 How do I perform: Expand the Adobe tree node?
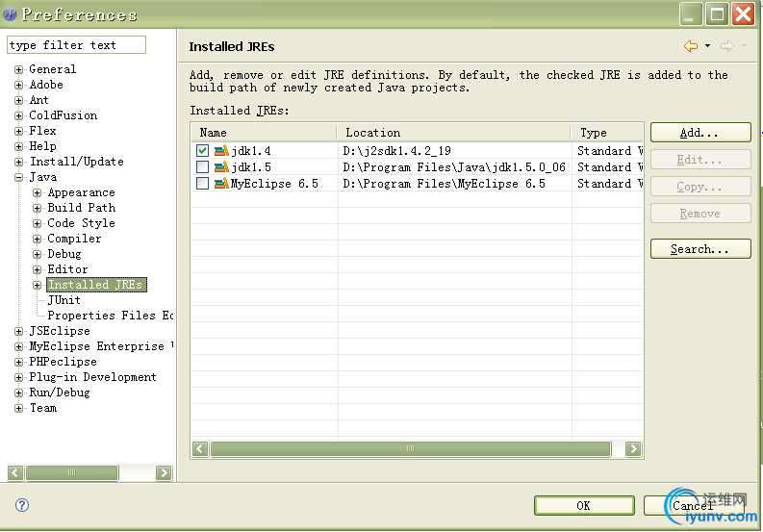point(18,86)
